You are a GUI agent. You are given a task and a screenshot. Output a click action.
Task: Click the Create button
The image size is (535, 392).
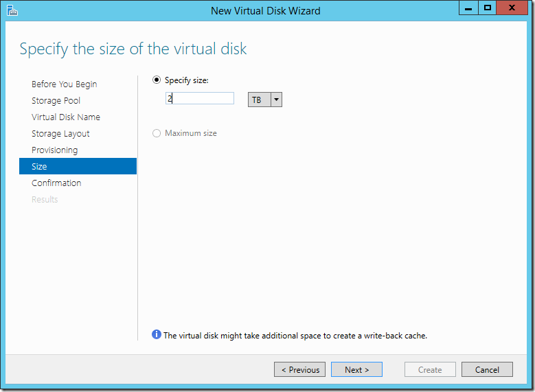click(x=430, y=369)
